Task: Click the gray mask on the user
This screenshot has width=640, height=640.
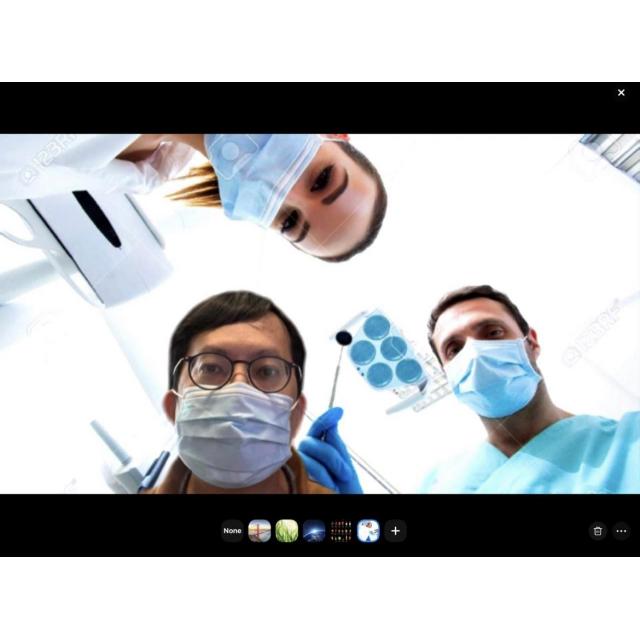Action: (234, 435)
